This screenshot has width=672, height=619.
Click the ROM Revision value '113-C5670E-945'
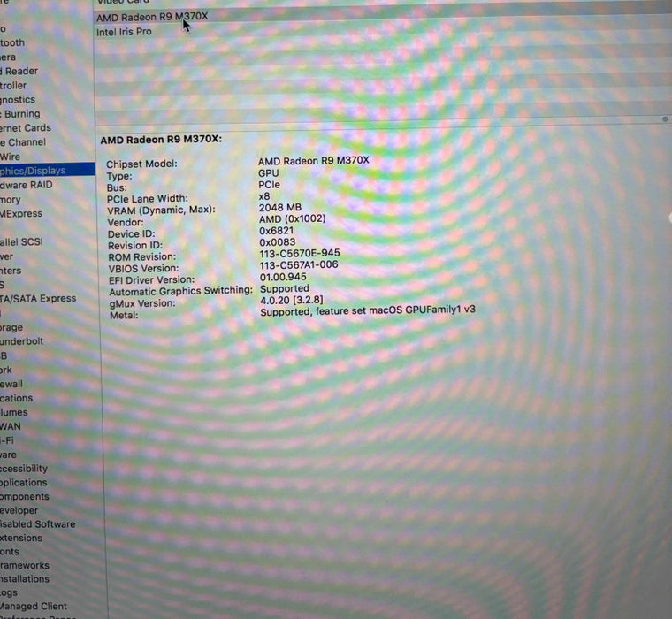(300, 253)
